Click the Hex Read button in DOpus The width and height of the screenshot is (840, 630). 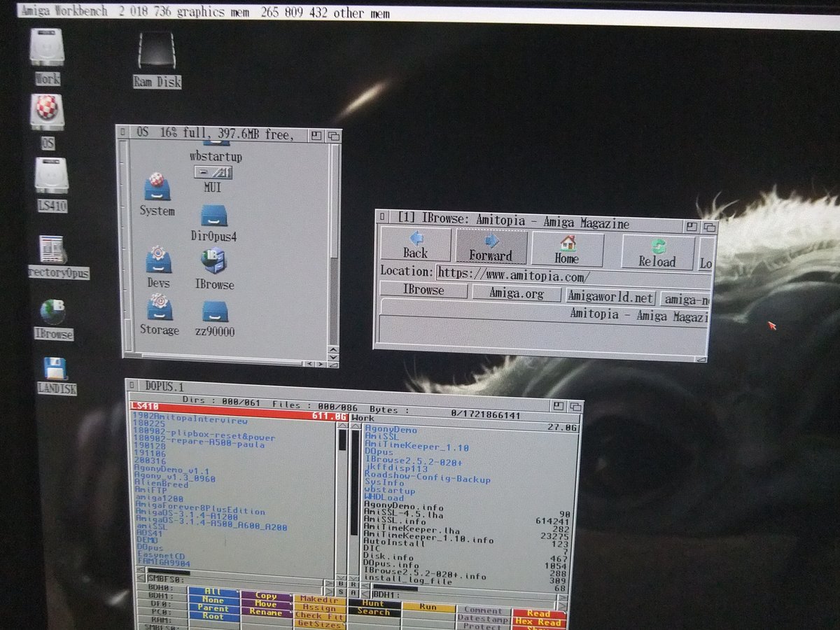pos(538,622)
